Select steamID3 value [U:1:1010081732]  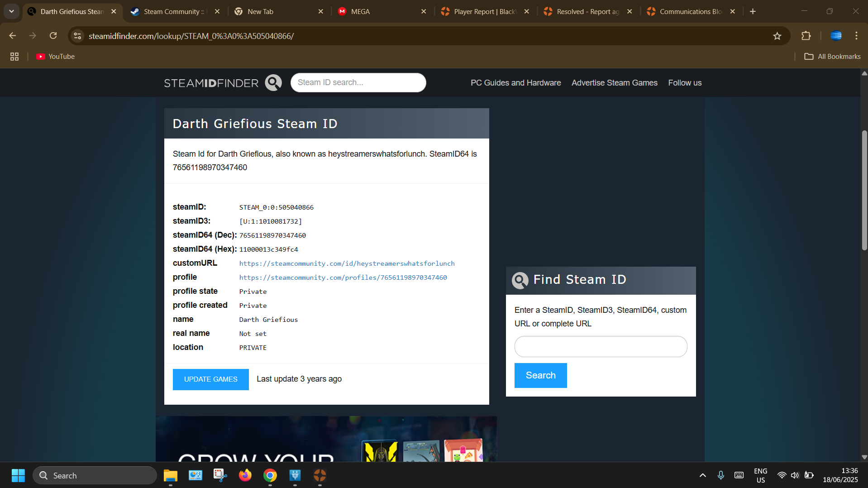[270, 221]
